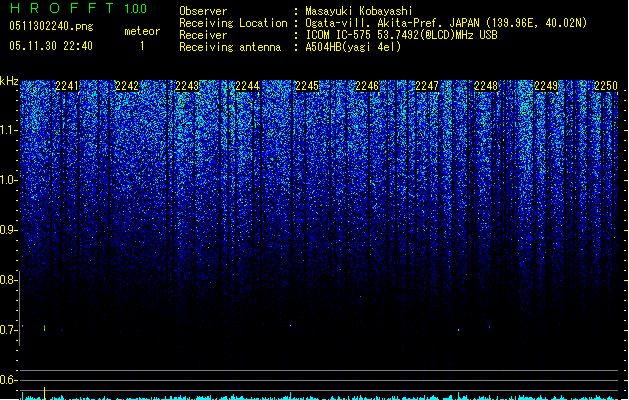
Task: Click the 1.1 kHz axis label
Action: [9, 130]
